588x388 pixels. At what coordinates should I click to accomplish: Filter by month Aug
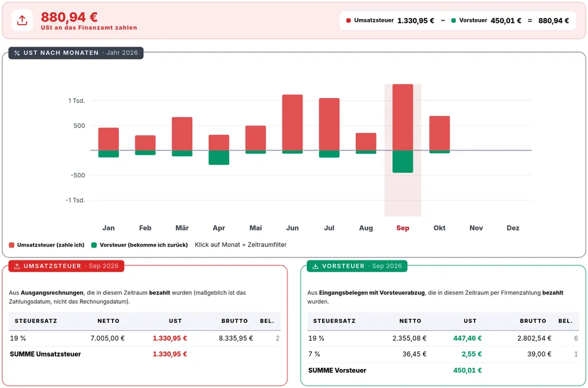pos(366,228)
